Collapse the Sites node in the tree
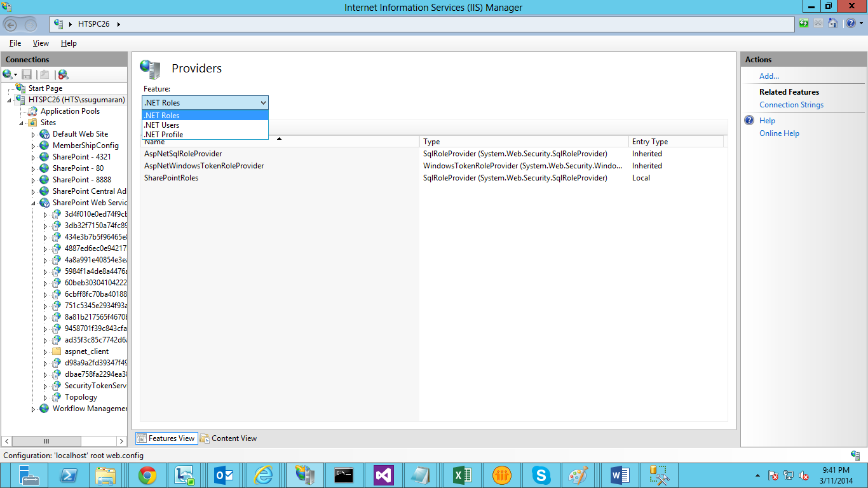The height and width of the screenshot is (488, 868). (21, 123)
